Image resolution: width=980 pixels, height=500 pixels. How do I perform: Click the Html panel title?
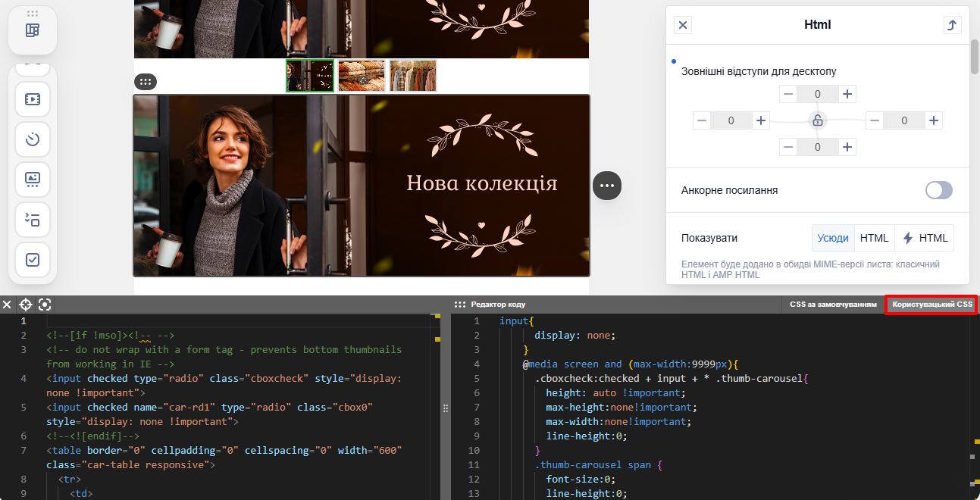coord(818,25)
